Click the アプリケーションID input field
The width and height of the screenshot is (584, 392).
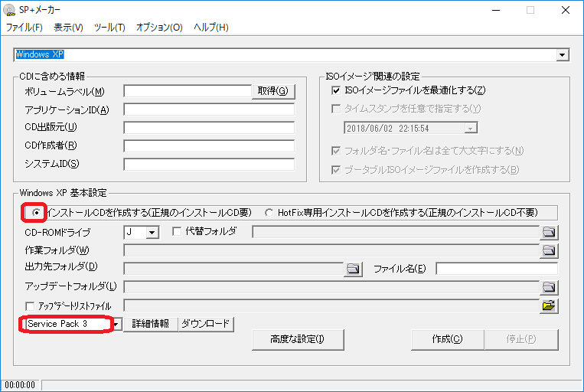(x=209, y=109)
